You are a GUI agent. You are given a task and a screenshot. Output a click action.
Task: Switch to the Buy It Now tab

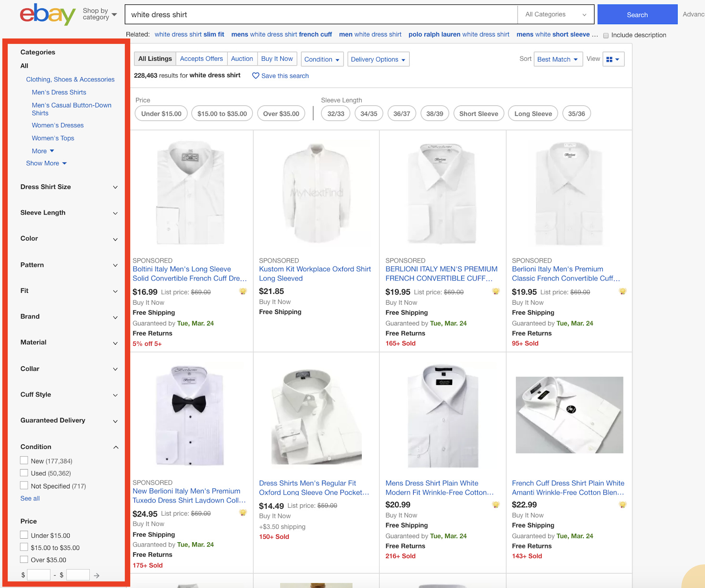[277, 58]
